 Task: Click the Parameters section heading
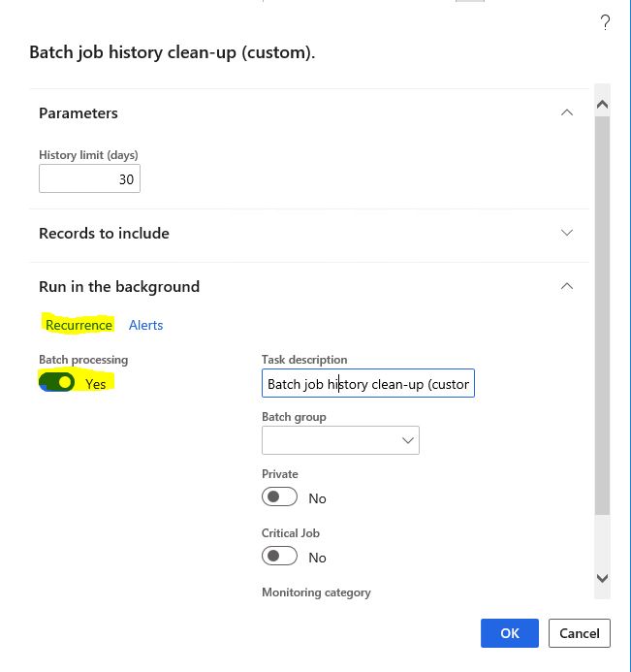(x=79, y=113)
